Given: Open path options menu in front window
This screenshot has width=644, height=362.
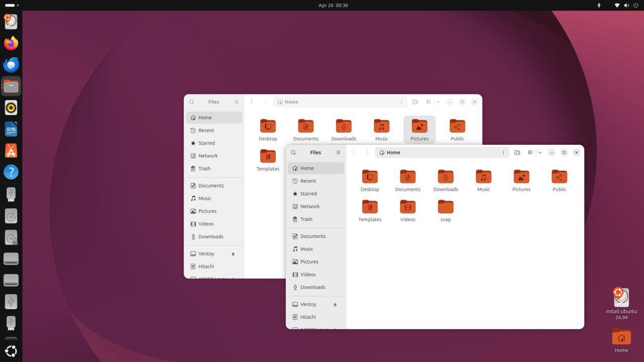Looking at the screenshot, I should click(503, 152).
